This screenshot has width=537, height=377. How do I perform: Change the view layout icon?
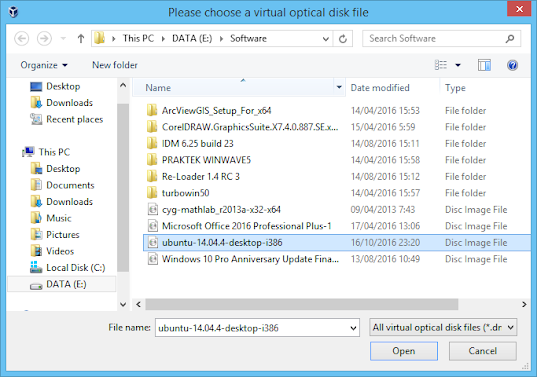pyautogui.click(x=441, y=65)
